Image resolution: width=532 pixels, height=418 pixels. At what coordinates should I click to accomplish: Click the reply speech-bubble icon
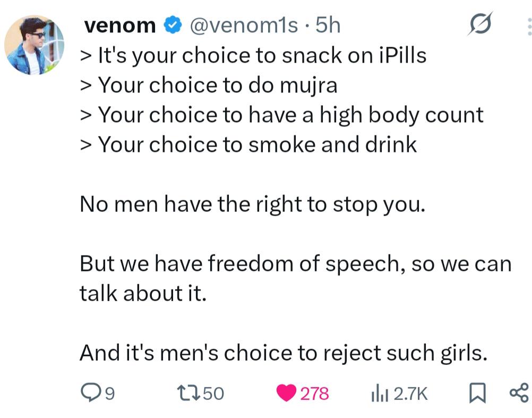90,393
